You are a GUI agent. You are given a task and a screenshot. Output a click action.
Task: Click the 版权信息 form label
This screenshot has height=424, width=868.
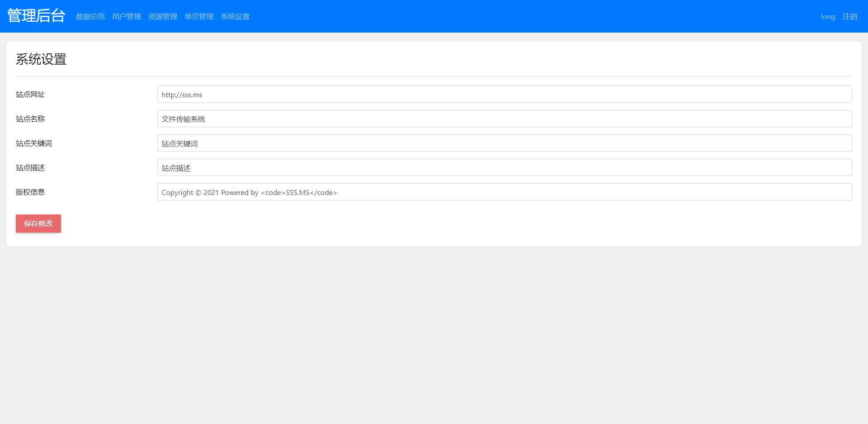30,192
